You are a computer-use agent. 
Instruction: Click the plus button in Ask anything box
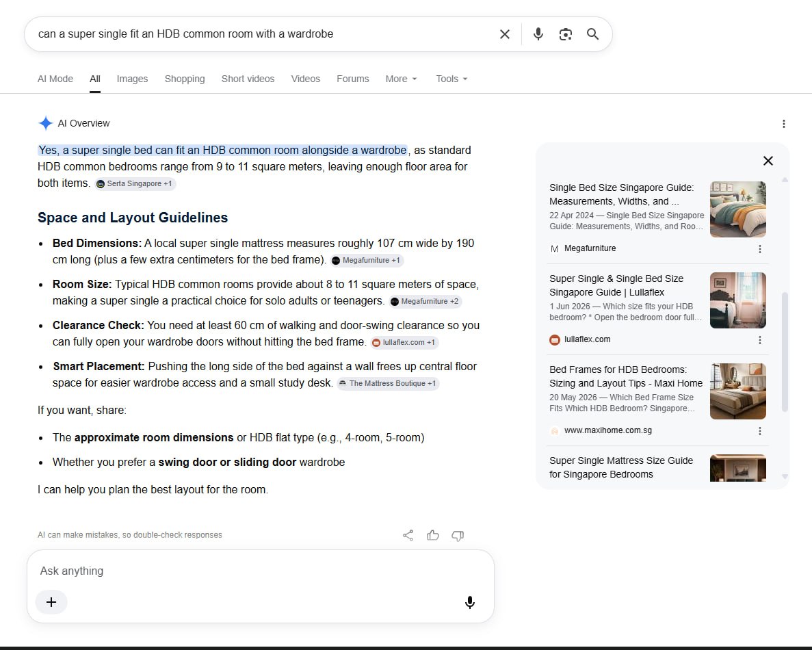[51, 602]
